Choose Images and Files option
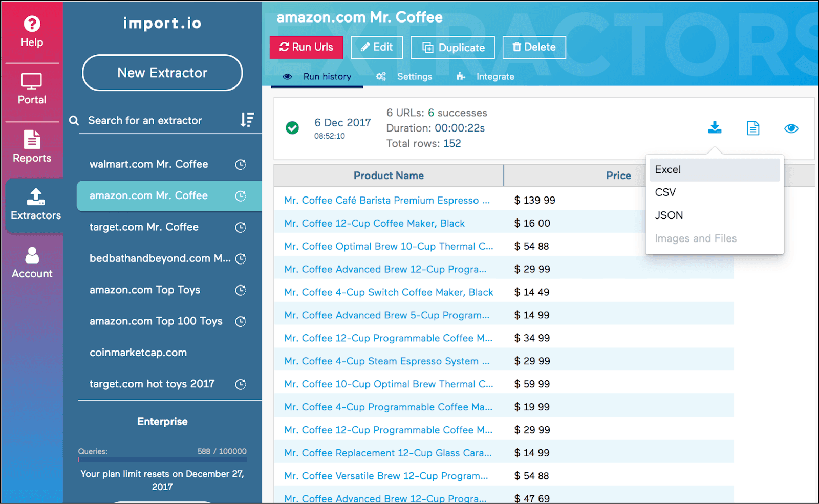This screenshot has height=504, width=819. [715, 238]
